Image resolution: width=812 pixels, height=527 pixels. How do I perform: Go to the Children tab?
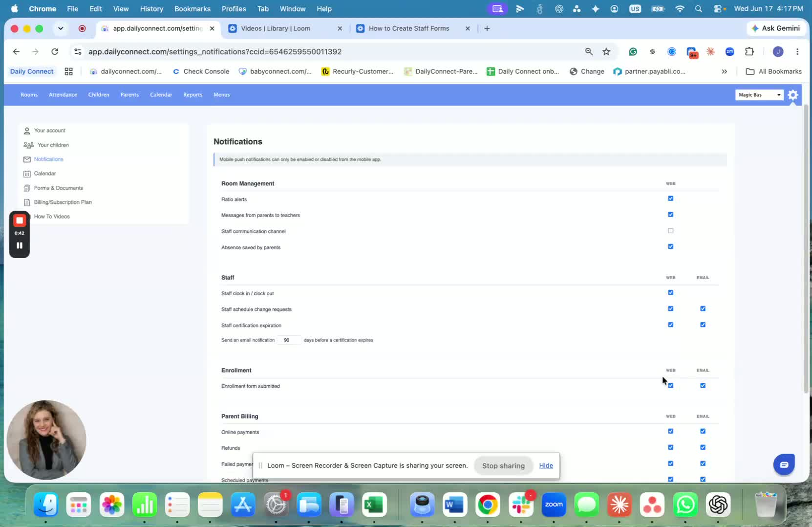click(x=99, y=95)
